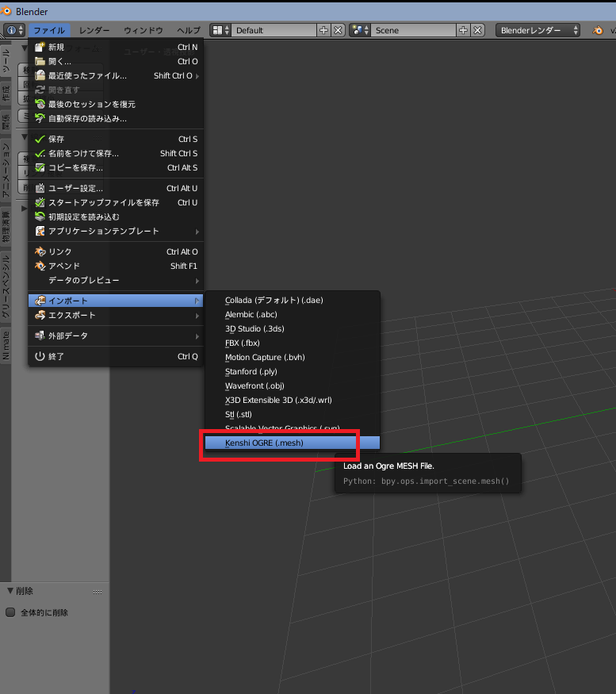This screenshot has width=616, height=694.
Task: Switch to the 作成 tab
Action: (6, 94)
